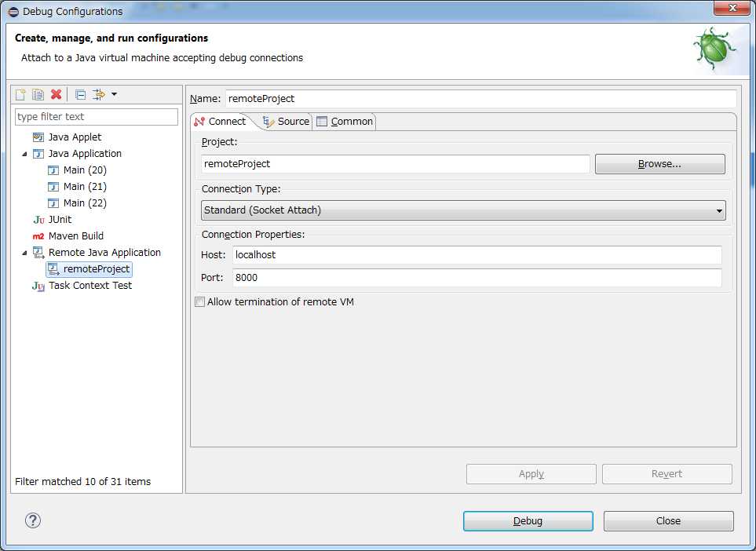Select Java Applet configuration type
756x551 pixels.
75,137
